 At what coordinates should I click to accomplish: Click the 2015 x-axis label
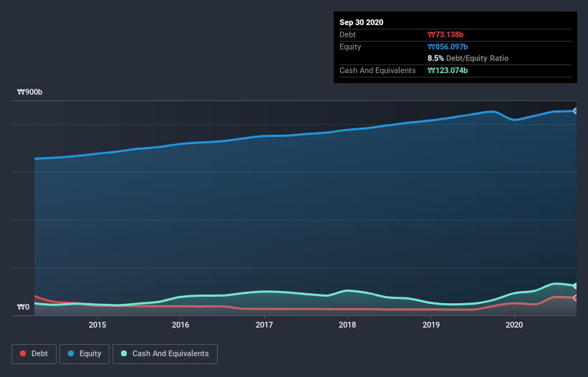(x=97, y=325)
